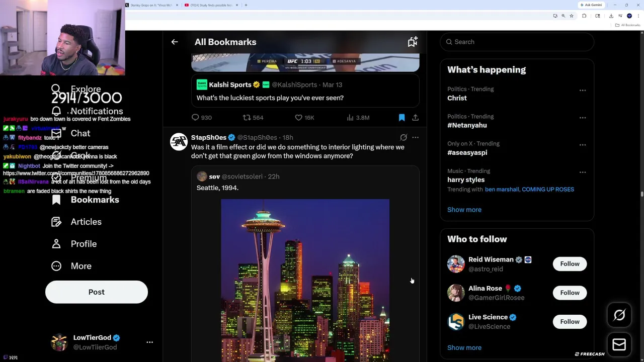Open the #Netanyahu trending topic
The width and height of the screenshot is (644, 362).
point(467,125)
